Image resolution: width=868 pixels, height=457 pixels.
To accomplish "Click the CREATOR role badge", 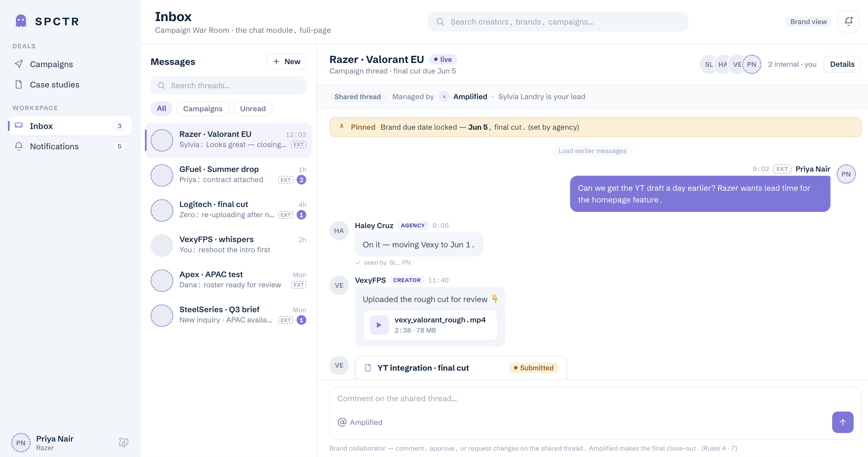I will (407, 280).
